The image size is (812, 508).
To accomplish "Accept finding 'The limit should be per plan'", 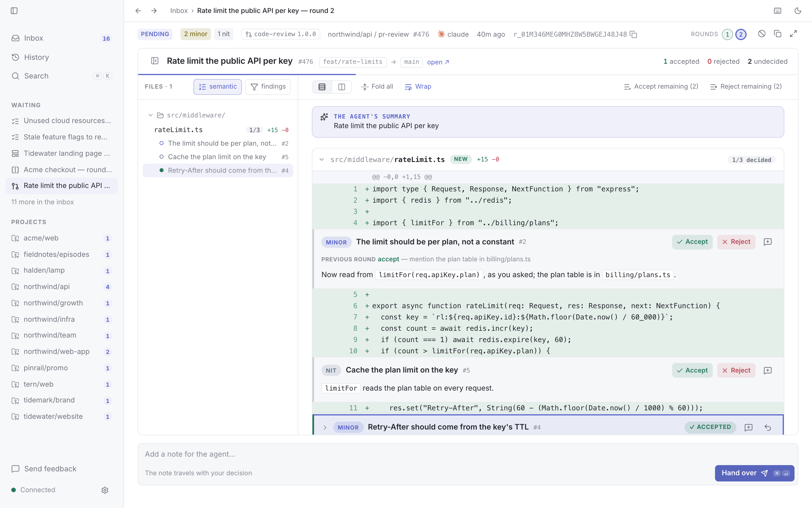I will pyautogui.click(x=692, y=242).
